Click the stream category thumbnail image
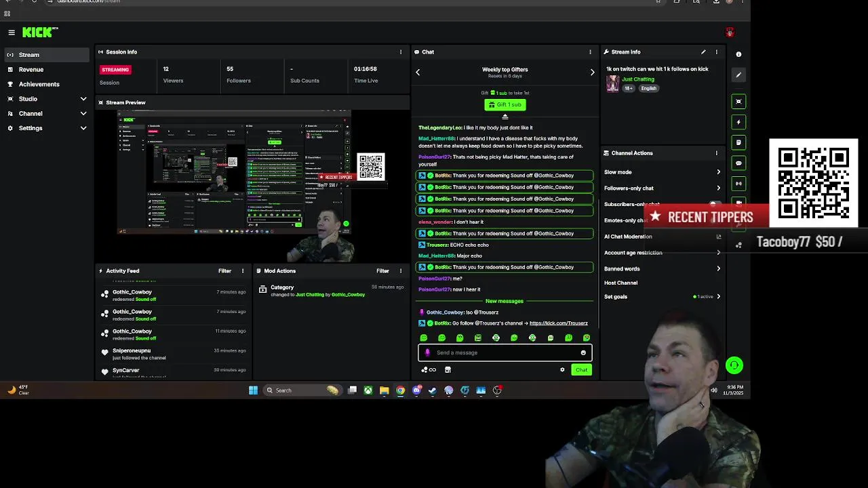The image size is (868, 488). 612,83
